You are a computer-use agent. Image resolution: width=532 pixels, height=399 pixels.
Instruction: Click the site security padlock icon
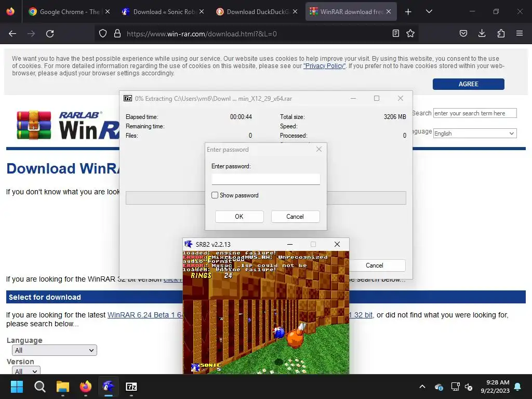[x=117, y=34]
